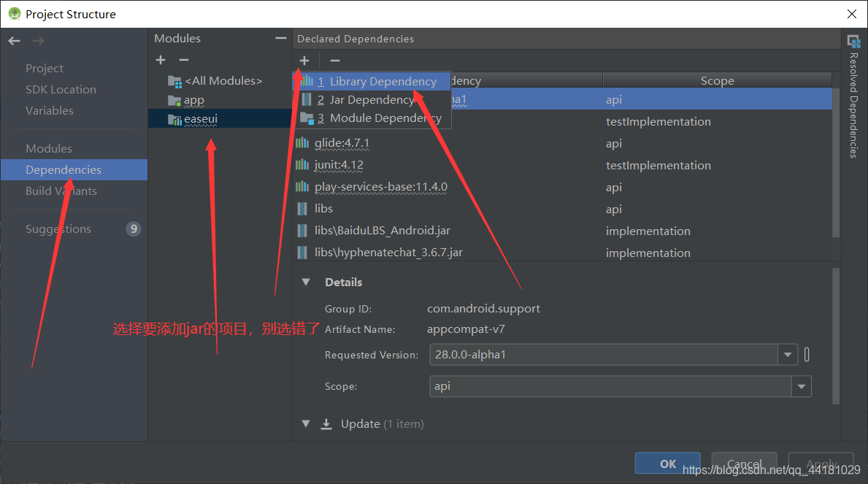Collapse the Details section
Image resolution: width=868 pixels, height=484 pixels.
[x=306, y=281]
